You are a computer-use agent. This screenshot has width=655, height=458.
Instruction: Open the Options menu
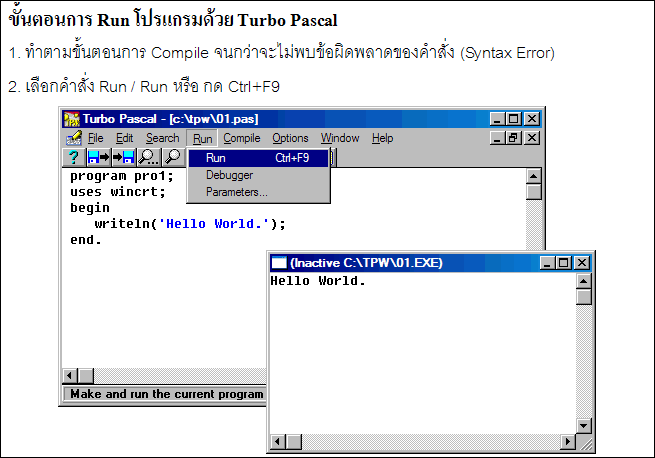290,138
